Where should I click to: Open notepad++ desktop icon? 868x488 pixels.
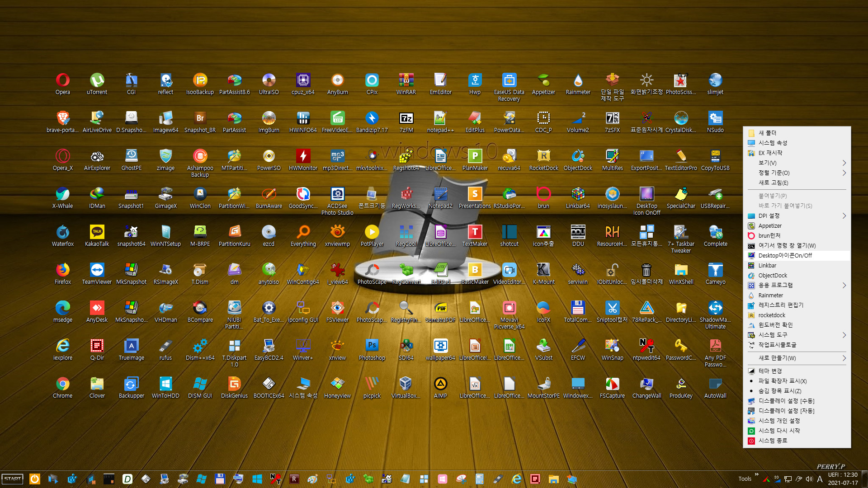click(440, 122)
